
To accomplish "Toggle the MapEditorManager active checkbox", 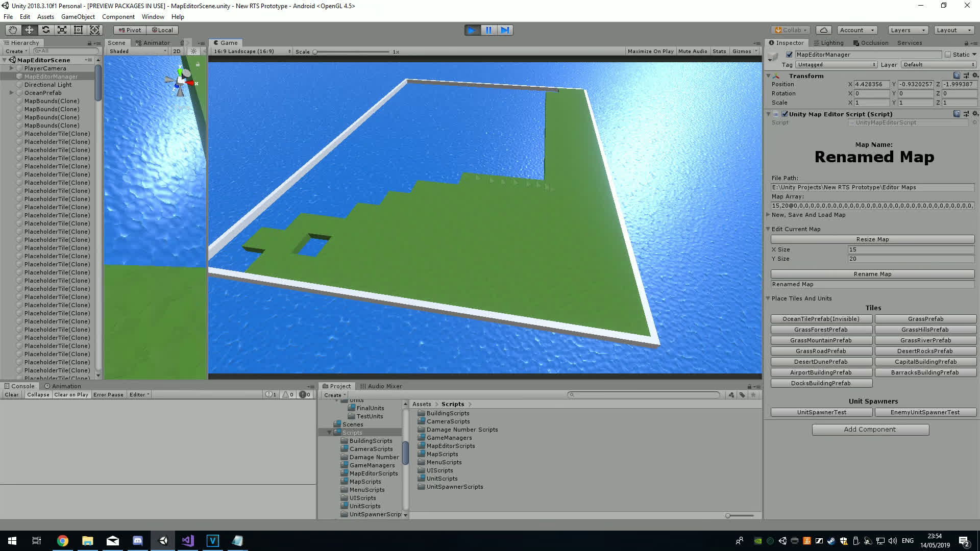I will pos(790,55).
